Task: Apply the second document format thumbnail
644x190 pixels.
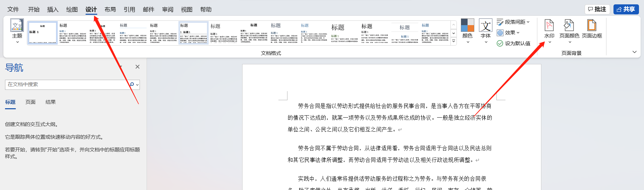Action: (73, 33)
